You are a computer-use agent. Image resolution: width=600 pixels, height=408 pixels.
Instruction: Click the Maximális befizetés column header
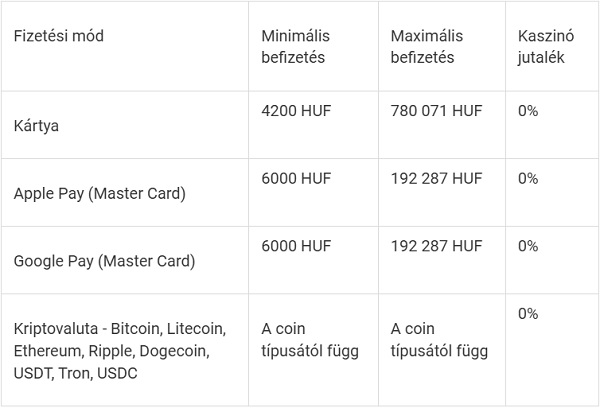(427, 47)
